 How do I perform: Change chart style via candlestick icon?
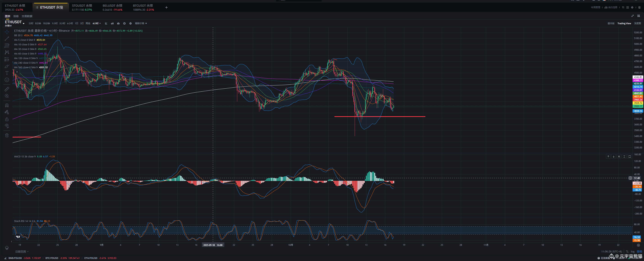click(x=112, y=23)
